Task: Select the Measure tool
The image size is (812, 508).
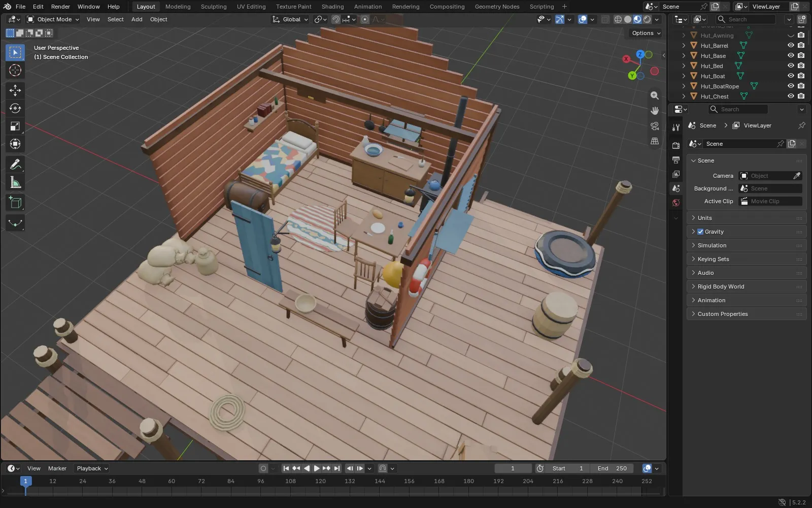Action: coord(15,182)
